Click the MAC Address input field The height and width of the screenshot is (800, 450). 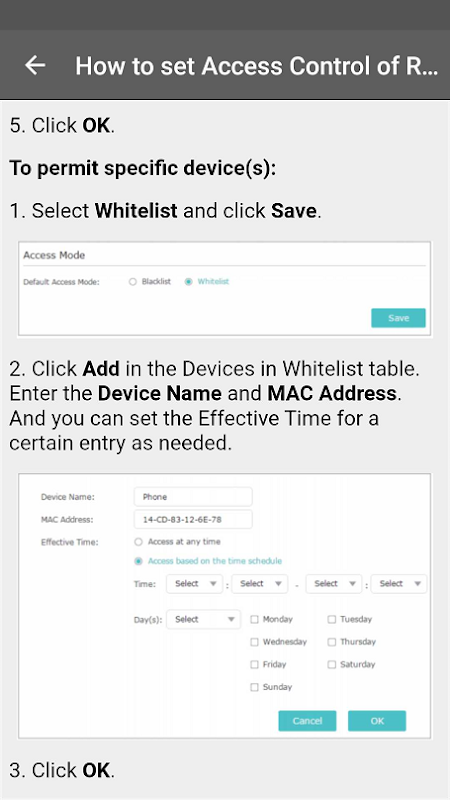193,519
